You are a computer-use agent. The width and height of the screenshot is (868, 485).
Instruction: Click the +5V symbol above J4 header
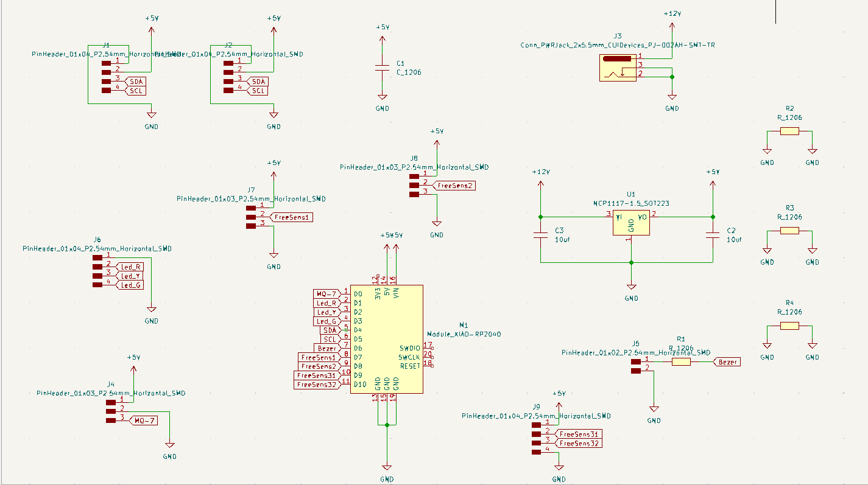[x=133, y=364]
